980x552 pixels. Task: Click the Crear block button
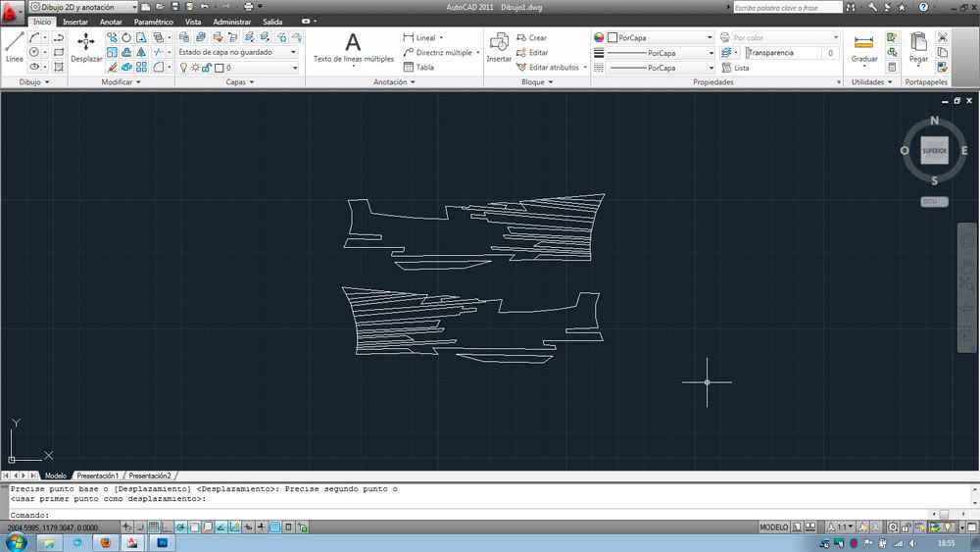532,37
